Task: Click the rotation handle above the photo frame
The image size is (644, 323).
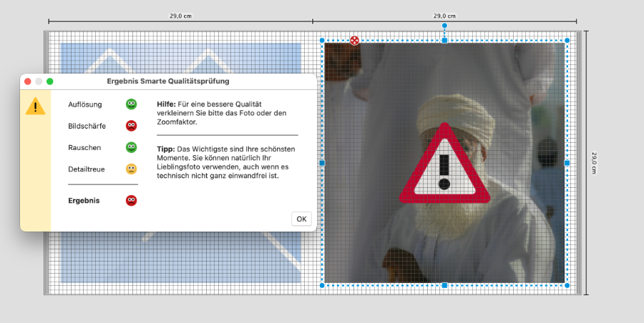Action: 444,26
